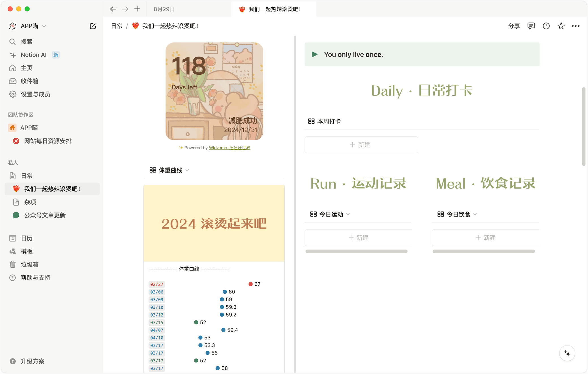This screenshot has width=588, height=374.
Task: Open the 垃圾箱 trash
Action: click(x=29, y=265)
